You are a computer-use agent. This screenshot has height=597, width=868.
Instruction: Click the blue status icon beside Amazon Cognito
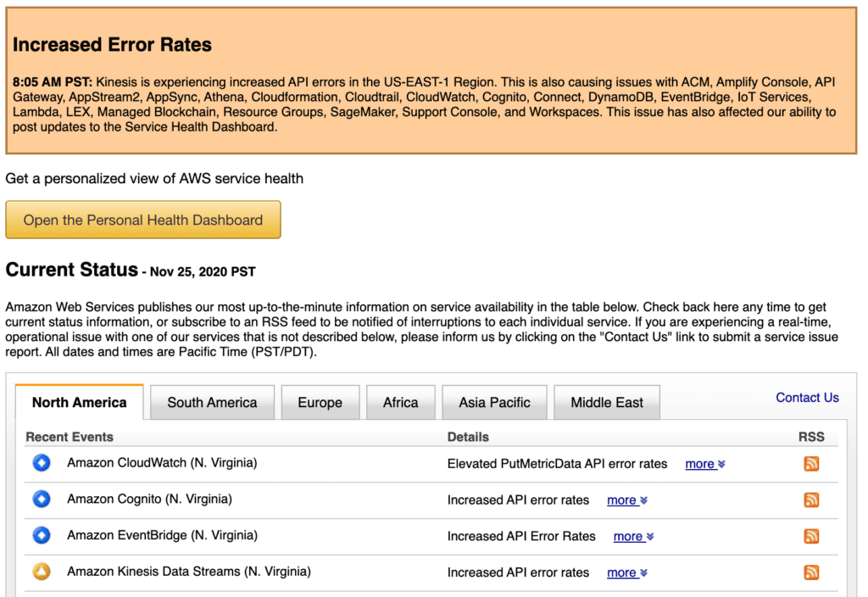point(42,499)
